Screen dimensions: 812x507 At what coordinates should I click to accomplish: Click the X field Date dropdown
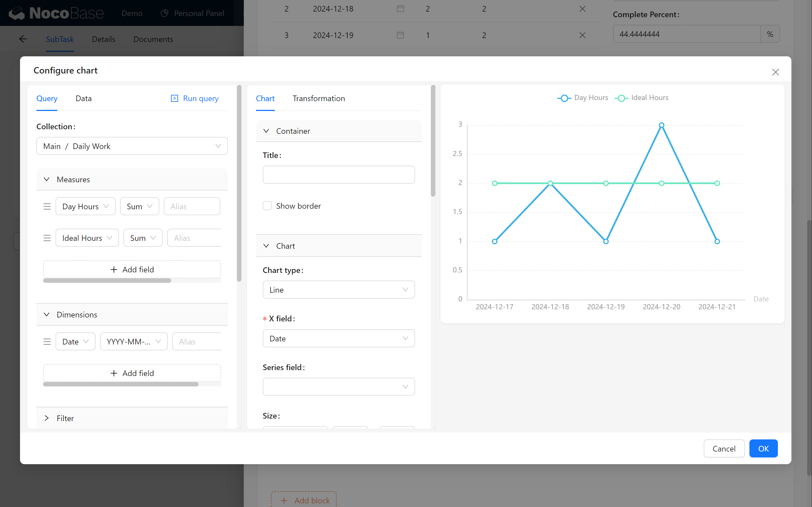point(339,338)
